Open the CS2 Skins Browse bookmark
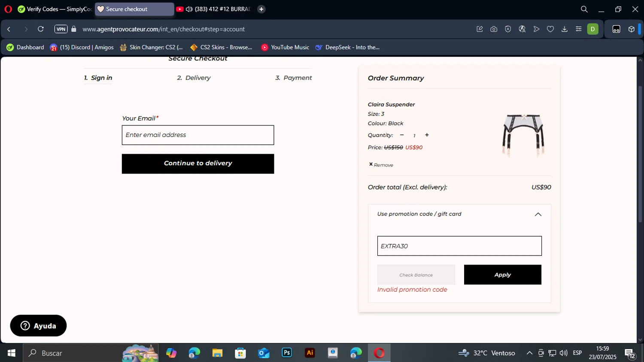The height and width of the screenshot is (362, 644). click(222, 47)
